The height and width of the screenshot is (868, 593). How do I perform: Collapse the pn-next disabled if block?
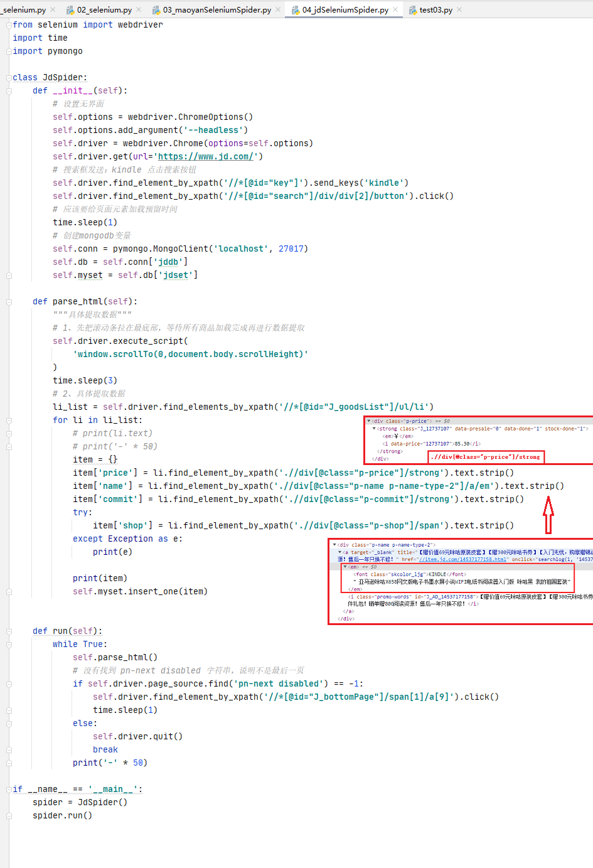coord(9,683)
